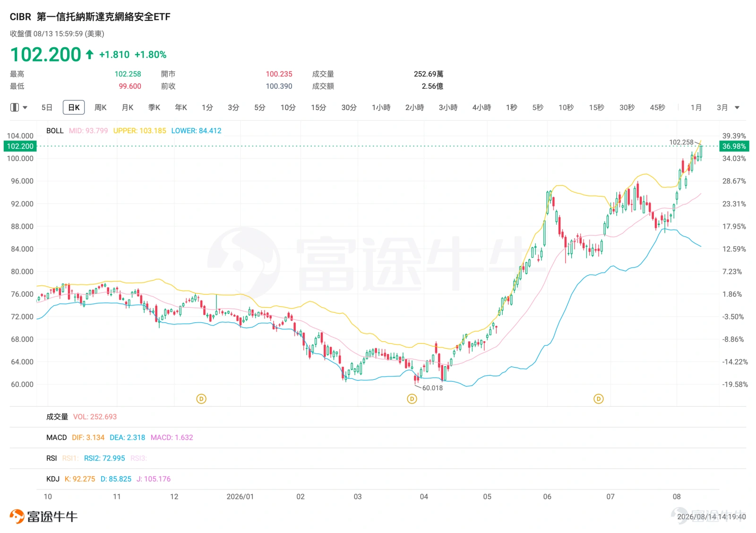The image size is (756, 533).
Task: Click the KDJ K: 92.275 value
Action: pyautogui.click(x=80, y=479)
